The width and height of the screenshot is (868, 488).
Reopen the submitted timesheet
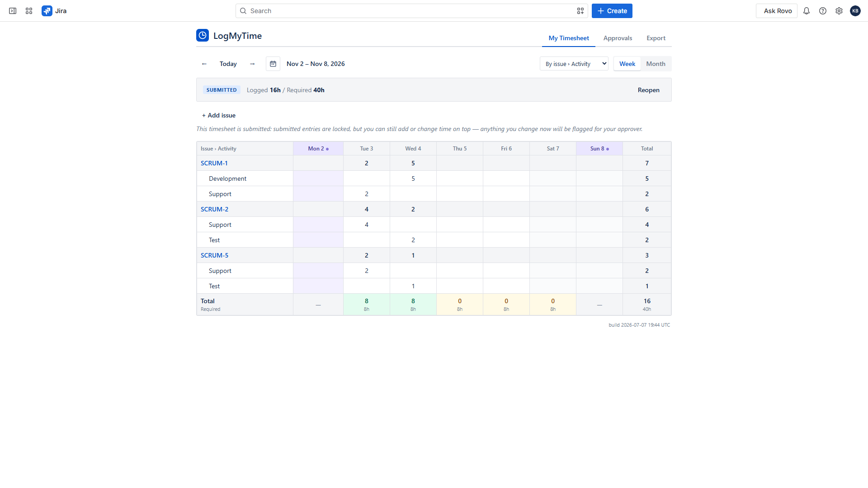[x=649, y=90]
